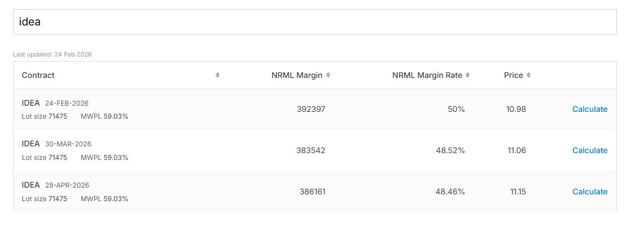Image resolution: width=644 pixels, height=230 pixels.
Task: Click the 48.46% margin rate value
Action: [x=450, y=192]
